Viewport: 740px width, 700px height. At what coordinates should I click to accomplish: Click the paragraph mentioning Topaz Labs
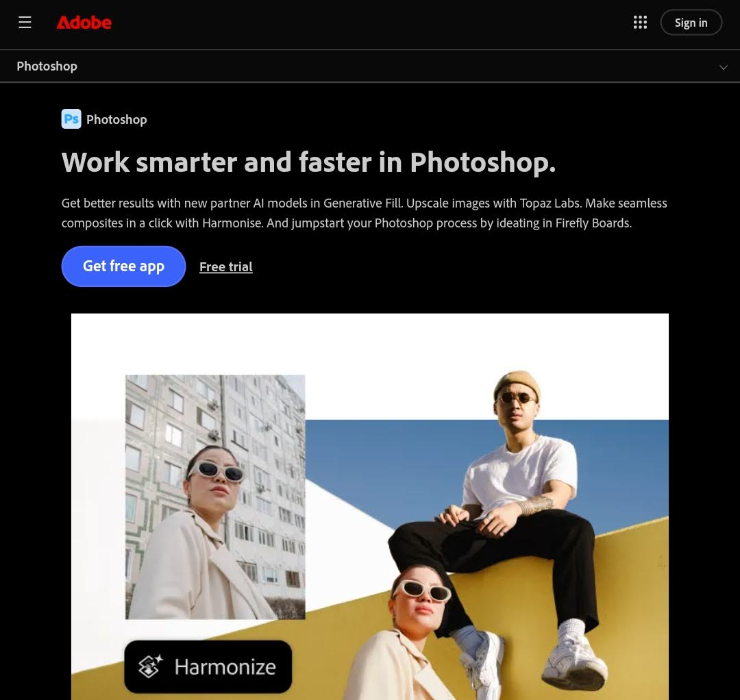click(x=364, y=213)
